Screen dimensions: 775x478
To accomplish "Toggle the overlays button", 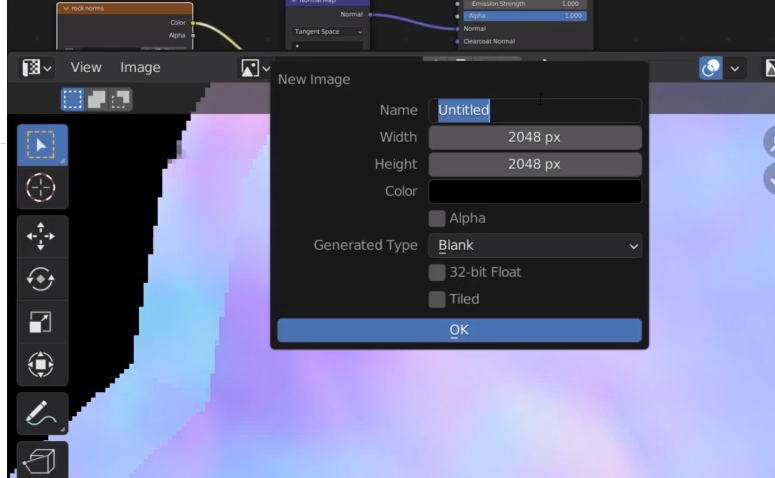I will coord(711,68).
